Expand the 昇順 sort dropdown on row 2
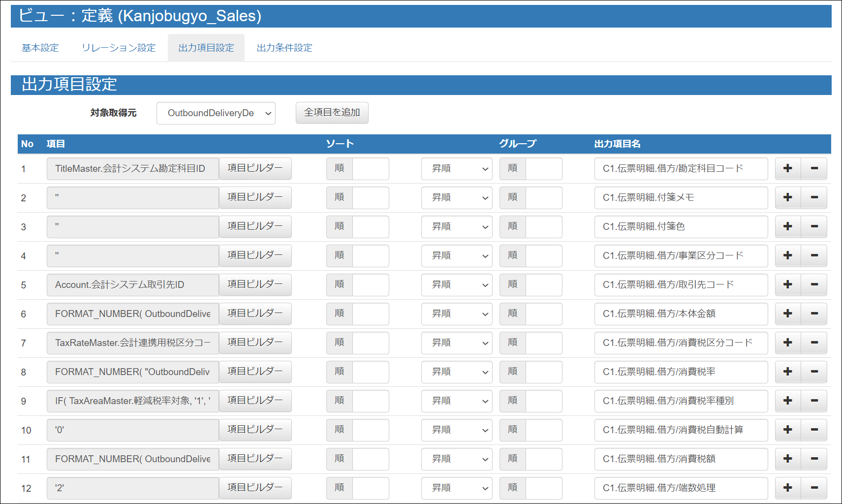This screenshot has height=504, width=842. click(456, 197)
